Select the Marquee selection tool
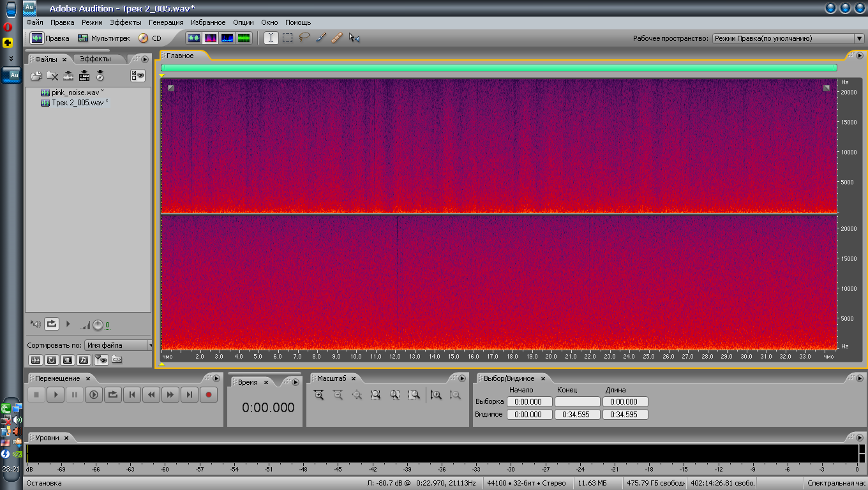This screenshot has width=868, height=490. point(288,38)
